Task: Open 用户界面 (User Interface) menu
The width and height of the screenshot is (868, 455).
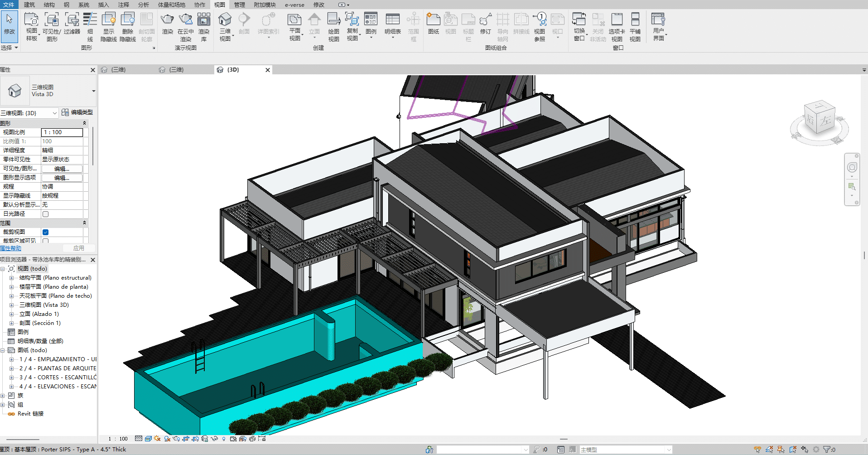Action: click(658, 26)
